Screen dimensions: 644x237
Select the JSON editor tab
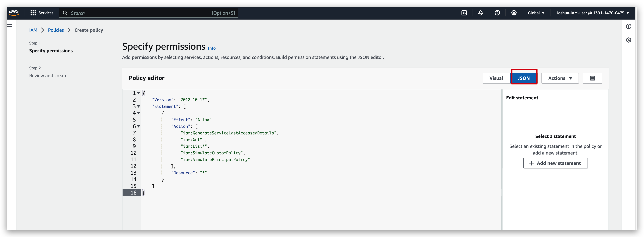click(524, 78)
